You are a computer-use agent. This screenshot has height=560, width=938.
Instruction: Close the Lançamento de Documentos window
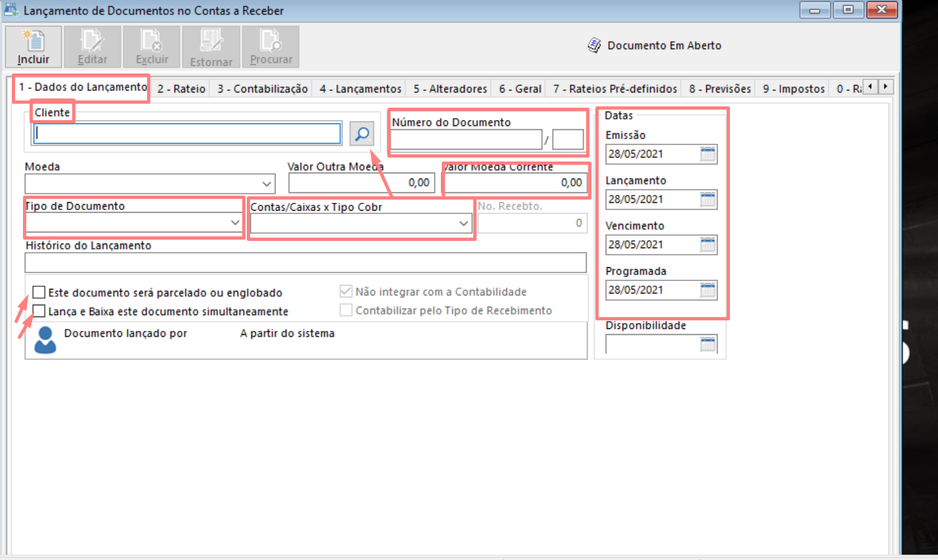point(882,10)
